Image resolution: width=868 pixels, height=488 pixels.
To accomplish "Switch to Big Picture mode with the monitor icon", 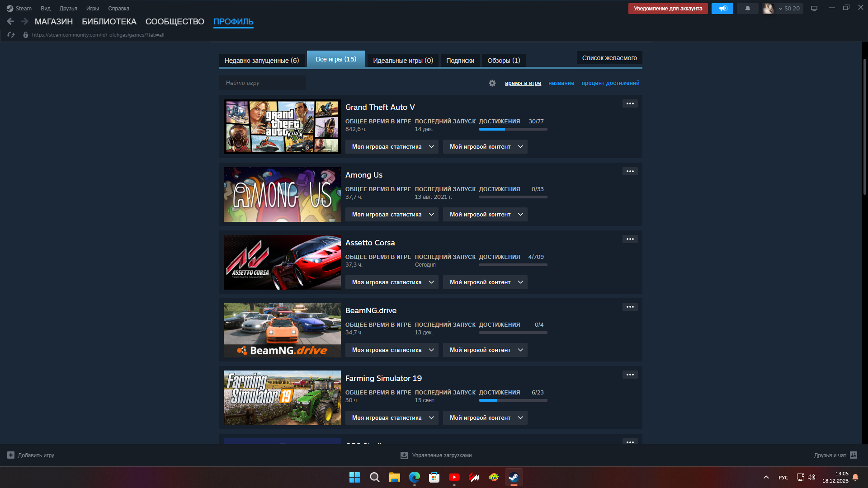I will (x=814, y=9).
